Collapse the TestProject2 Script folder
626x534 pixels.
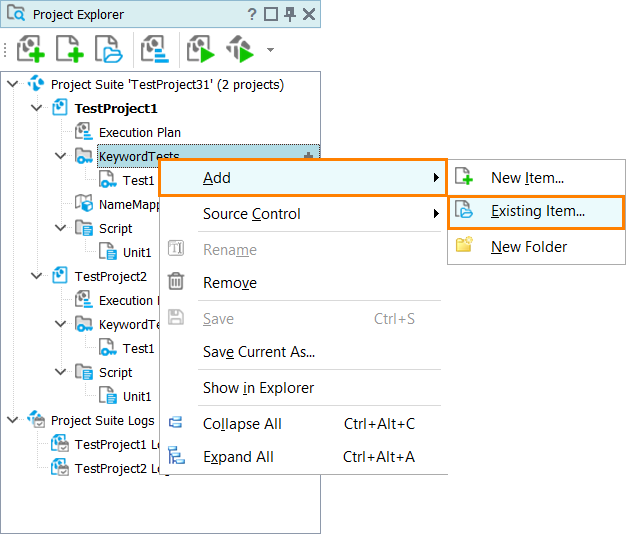[x=60, y=372]
